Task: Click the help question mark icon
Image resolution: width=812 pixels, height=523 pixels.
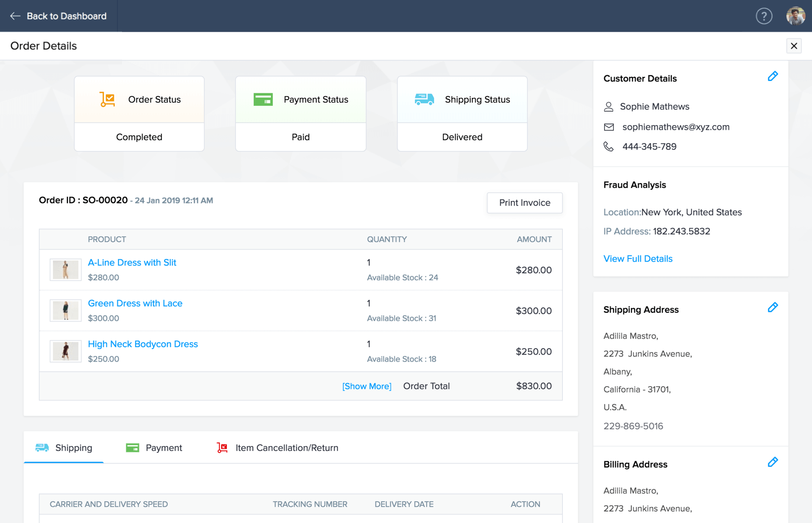Action: point(764,16)
